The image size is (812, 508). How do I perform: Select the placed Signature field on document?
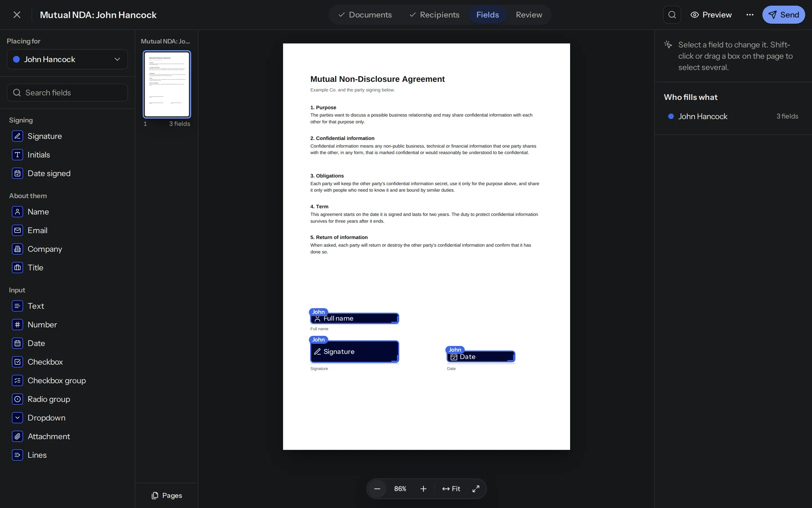tap(355, 352)
